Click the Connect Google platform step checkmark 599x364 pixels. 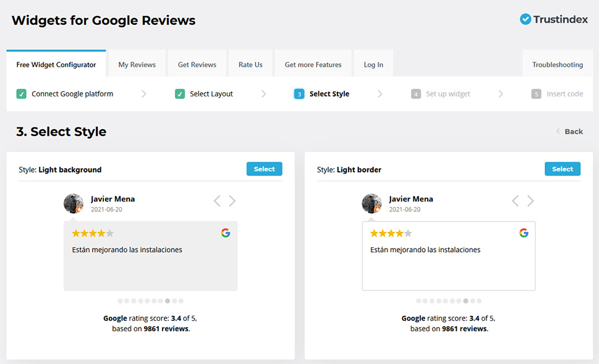click(22, 94)
